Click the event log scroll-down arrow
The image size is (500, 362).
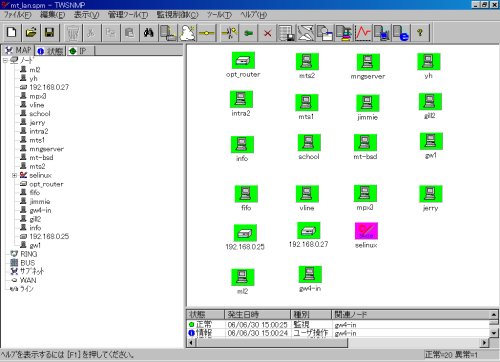coord(494,333)
